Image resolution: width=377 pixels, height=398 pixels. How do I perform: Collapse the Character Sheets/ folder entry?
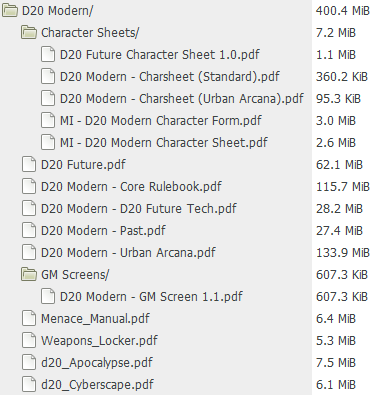(x=90, y=33)
